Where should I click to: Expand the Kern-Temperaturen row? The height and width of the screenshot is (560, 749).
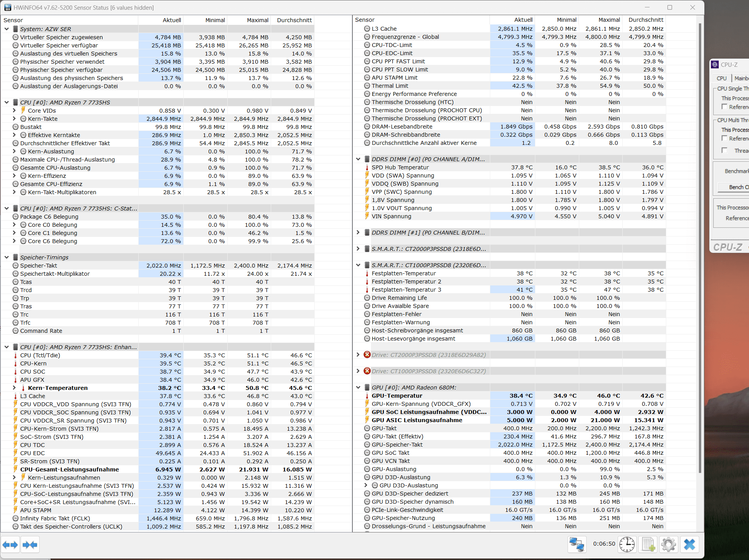(x=14, y=388)
